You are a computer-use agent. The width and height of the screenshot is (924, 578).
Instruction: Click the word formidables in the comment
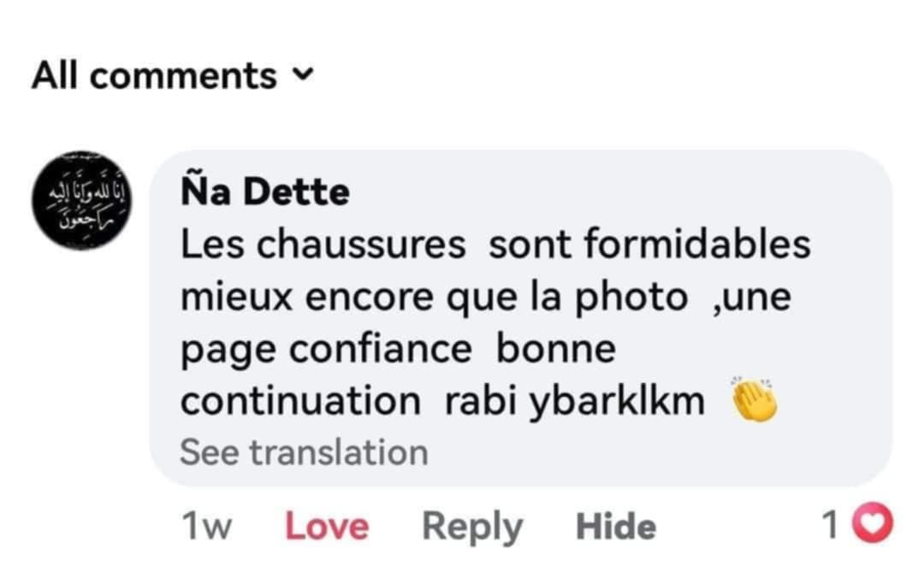(x=697, y=245)
